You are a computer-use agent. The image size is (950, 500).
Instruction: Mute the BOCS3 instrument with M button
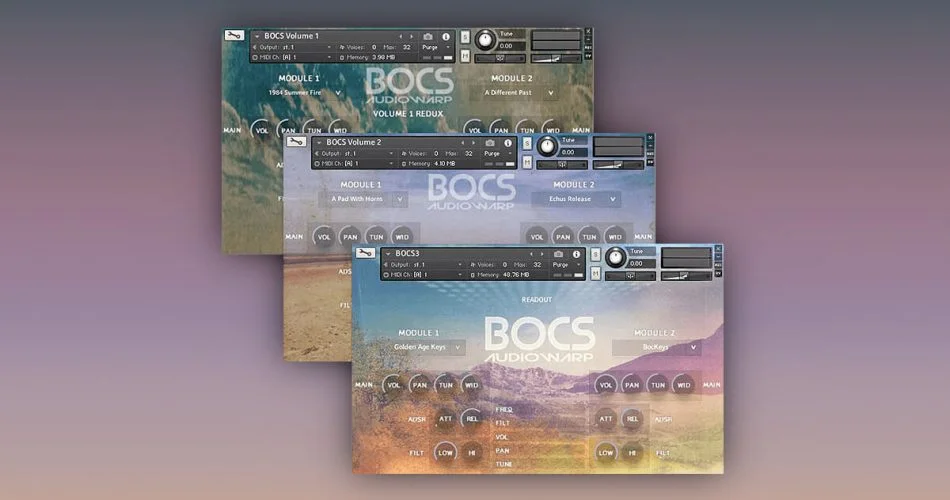pyautogui.click(x=596, y=274)
